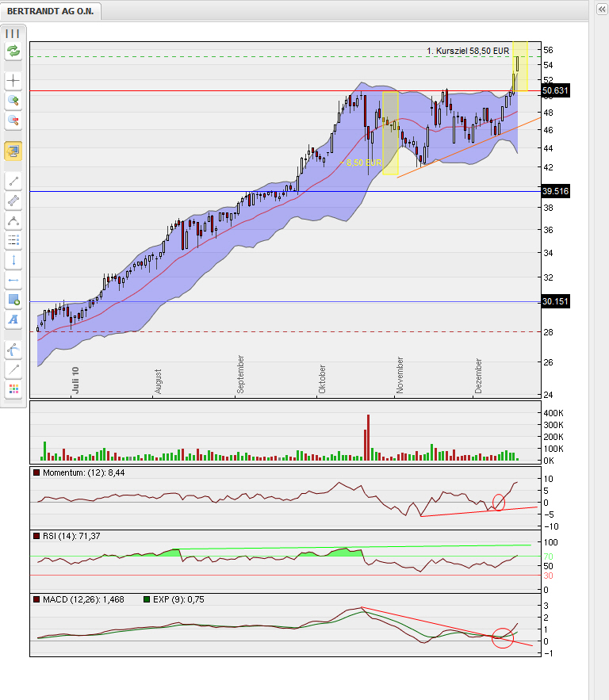Click the '1. Kursziel 58,50 EUR' annotation
Image resolution: width=609 pixels, height=700 pixels.
tap(468, 51)
